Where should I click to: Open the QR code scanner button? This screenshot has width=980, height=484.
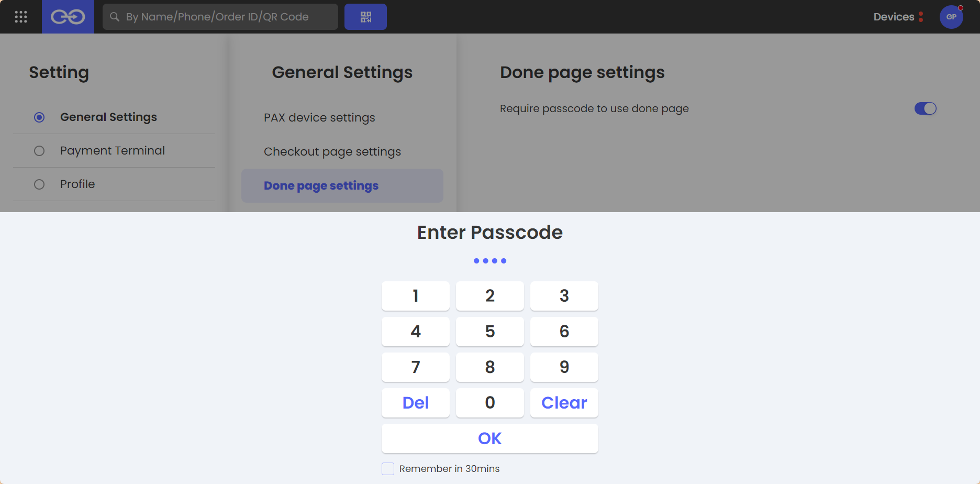point(365,17)
